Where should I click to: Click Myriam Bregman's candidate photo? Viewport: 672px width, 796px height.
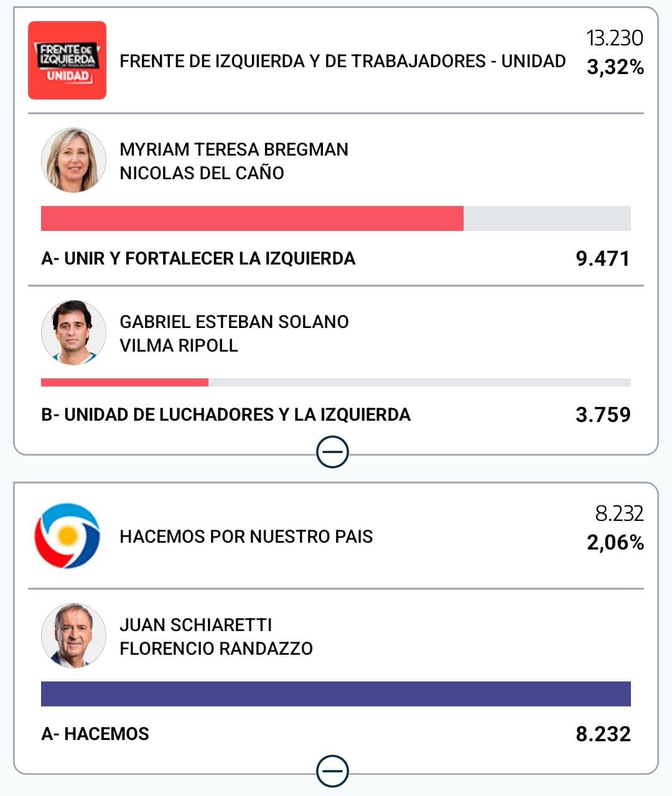(73, 161)
